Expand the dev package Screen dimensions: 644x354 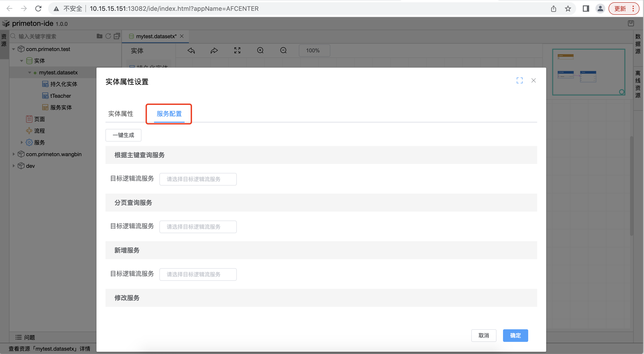click(13, 166)
